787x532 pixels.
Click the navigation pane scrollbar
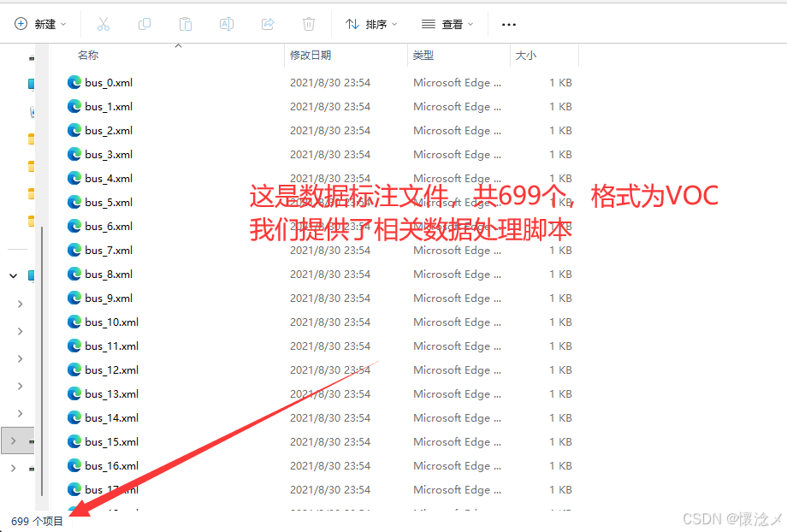click(x=42, y=361)
